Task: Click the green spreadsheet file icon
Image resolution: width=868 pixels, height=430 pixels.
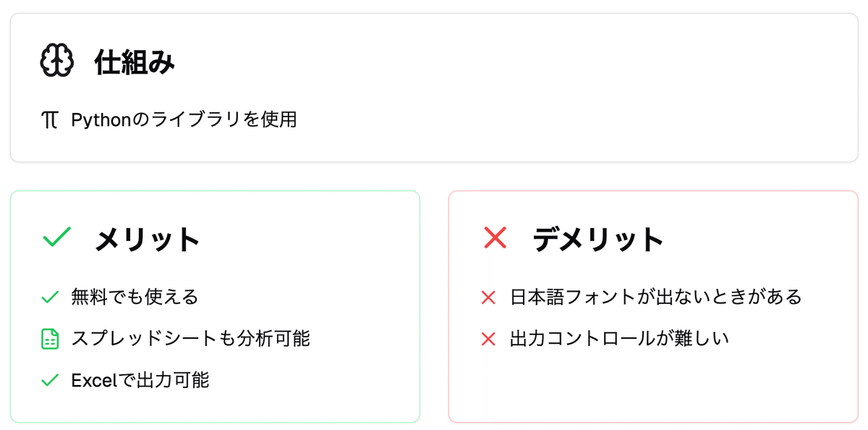Action: click(50, 339)
